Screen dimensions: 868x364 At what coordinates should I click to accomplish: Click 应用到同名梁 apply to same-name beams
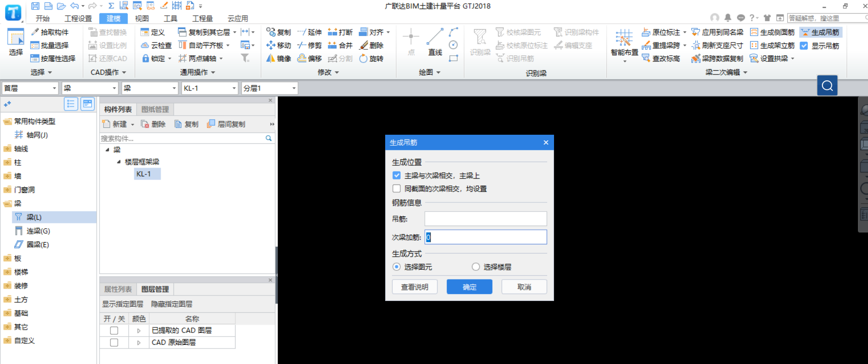(x=717, y=32)
